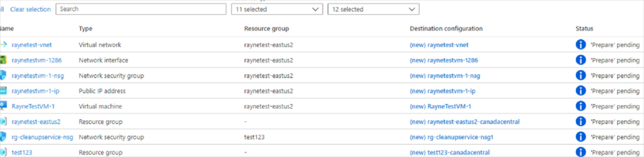Screen dimensions: 644x157
Task: Open the '11 selected' filter dropdown
Action: [x=277, y=9]
